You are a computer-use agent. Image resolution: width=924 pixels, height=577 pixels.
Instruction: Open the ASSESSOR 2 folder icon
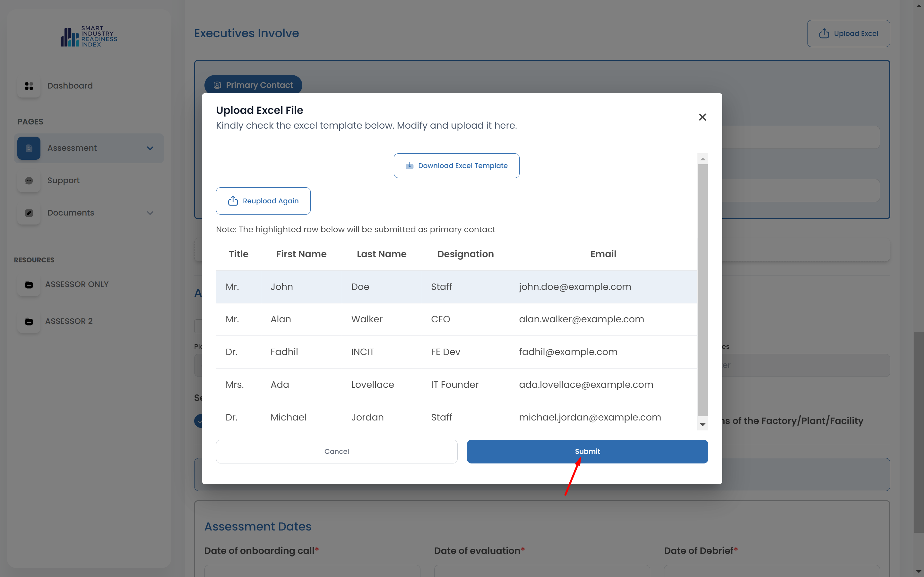(x=29, y=321)
